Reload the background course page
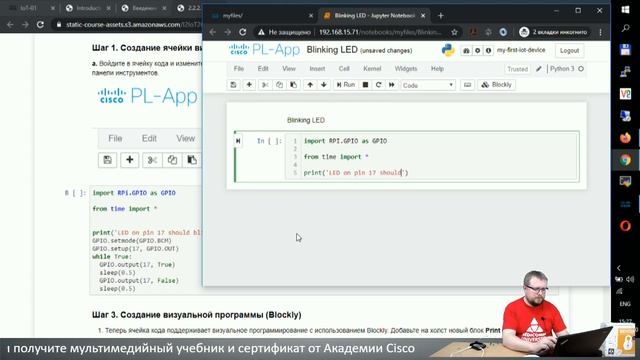Viewport: 640px width, 360px height. [x=40, y=24]
